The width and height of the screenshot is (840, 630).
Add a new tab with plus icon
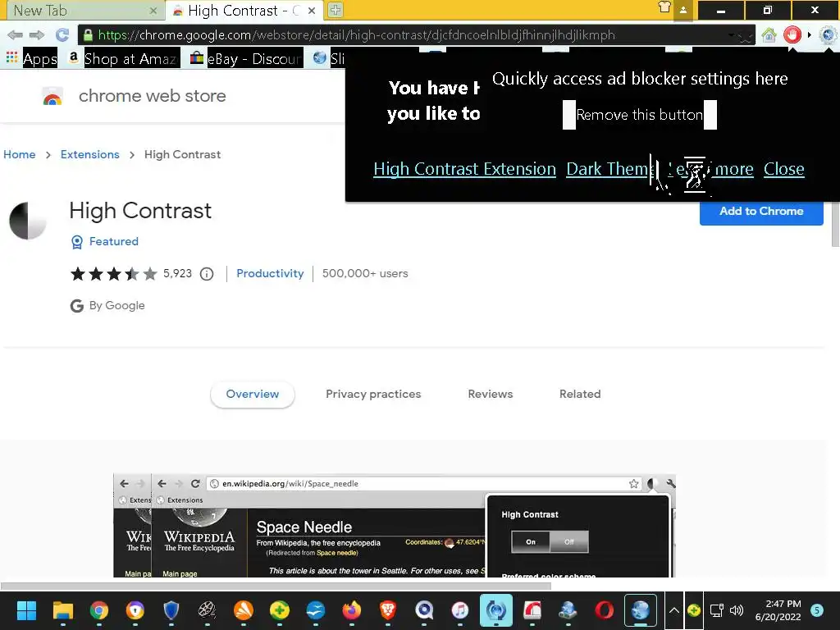336,10
